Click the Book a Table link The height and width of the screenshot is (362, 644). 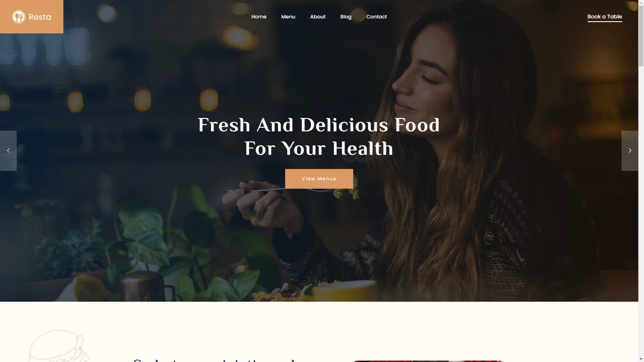click(x=604, y=17)
